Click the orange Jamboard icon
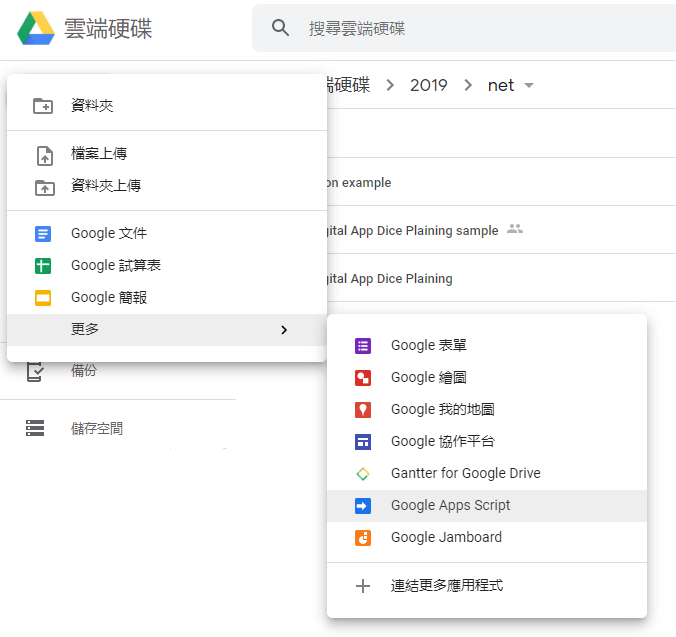676x637 pixels. pos(363,538)
